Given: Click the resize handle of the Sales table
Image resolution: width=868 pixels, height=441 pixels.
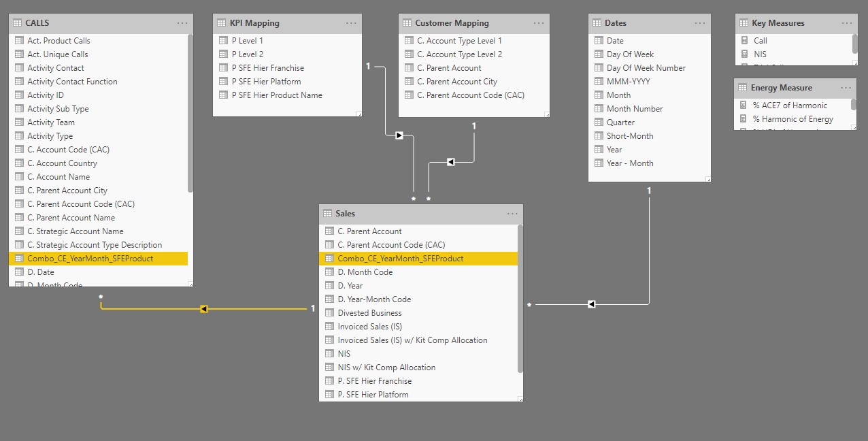Looking at the screenshot, I should 520,399.
